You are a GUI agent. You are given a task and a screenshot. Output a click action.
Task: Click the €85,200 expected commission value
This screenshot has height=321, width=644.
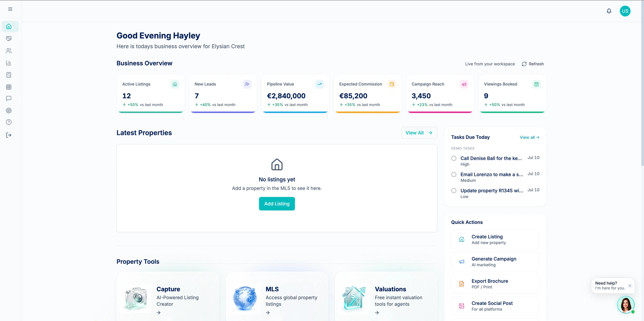pyautogui.click(x=353, y=96)
